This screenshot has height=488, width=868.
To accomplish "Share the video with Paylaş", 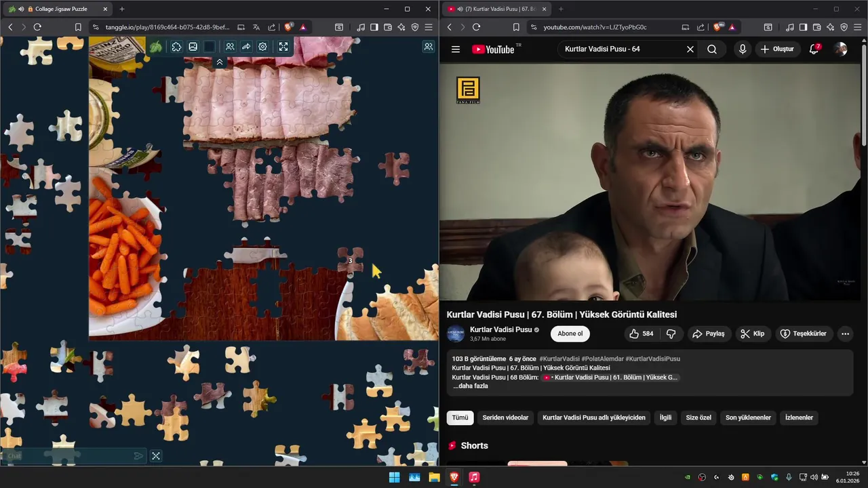I will [x=708, y=333].
